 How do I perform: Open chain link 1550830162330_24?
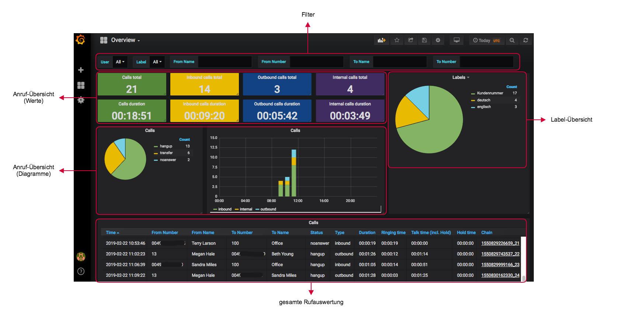pyautogui.click(x=500, y=275)
